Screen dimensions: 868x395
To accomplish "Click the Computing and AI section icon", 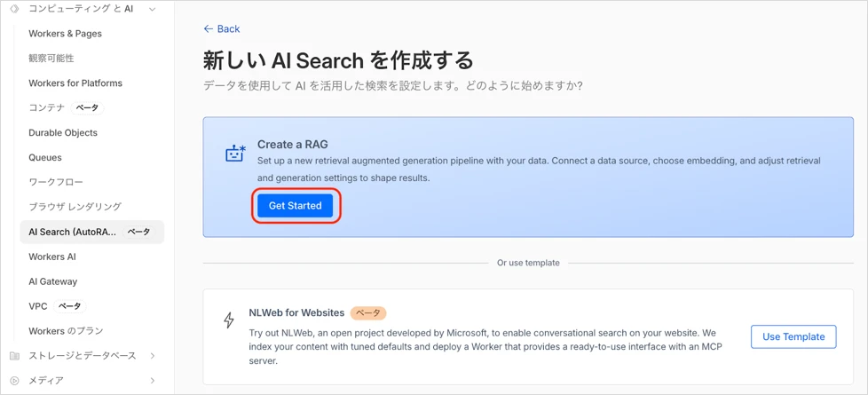I will [x=14, y=9].
